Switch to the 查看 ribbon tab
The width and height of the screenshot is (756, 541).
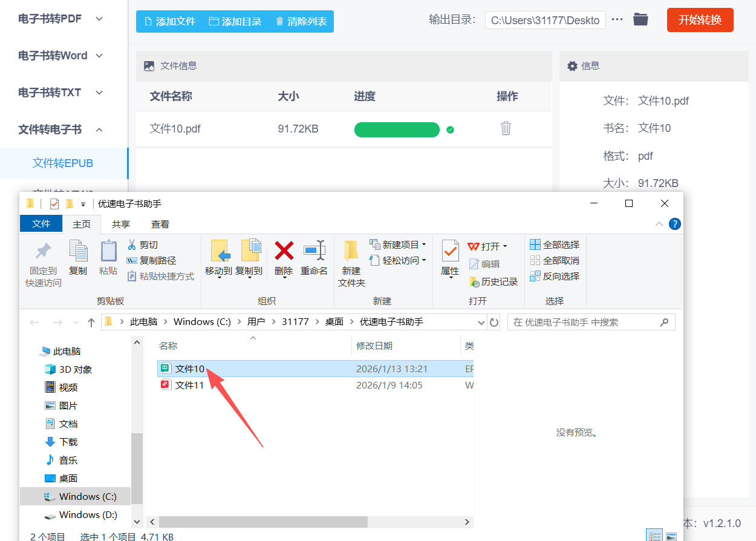(160, 224)
